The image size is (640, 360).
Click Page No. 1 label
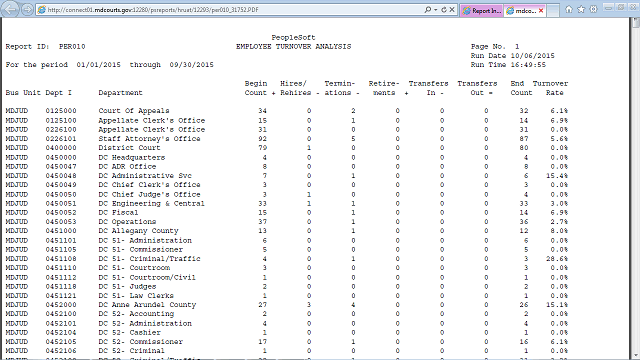pyautogui.click(x=495, y=47)
